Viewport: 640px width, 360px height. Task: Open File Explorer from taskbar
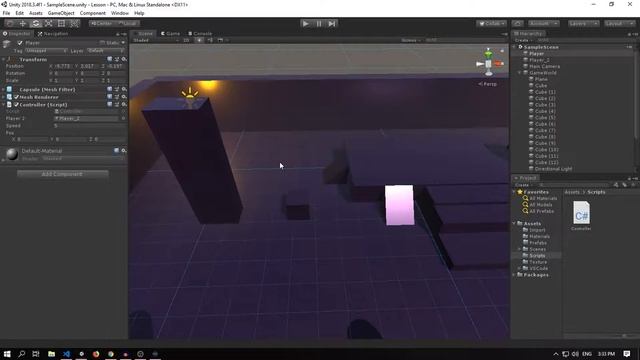pos(51,354)
